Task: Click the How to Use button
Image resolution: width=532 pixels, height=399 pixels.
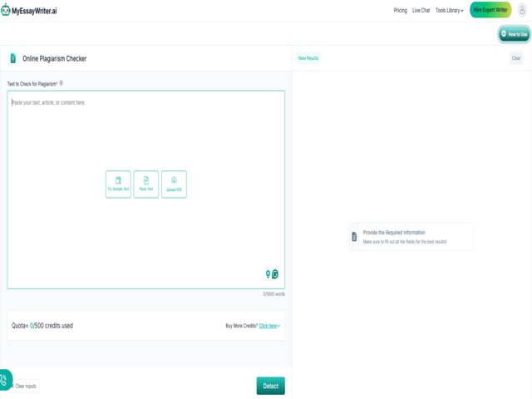Action: click(x=514, y=34)
